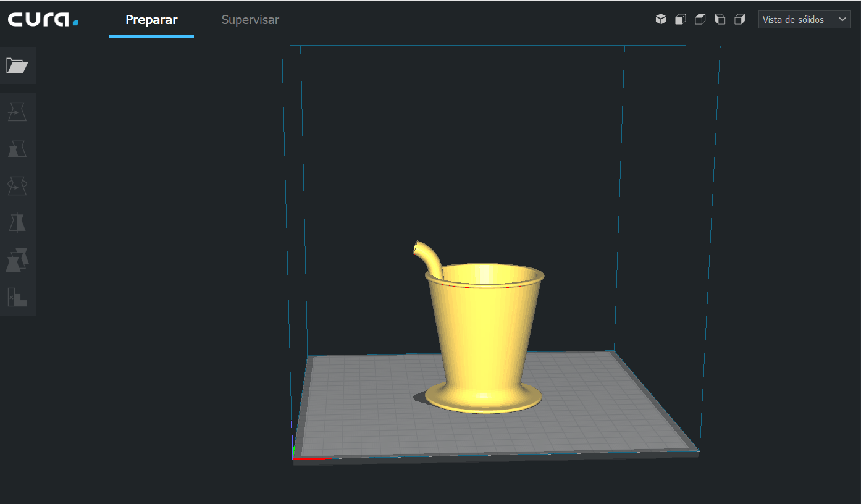Click the Cura logo
The width and height of the screenshot is (861, 504).
[43, 20]
